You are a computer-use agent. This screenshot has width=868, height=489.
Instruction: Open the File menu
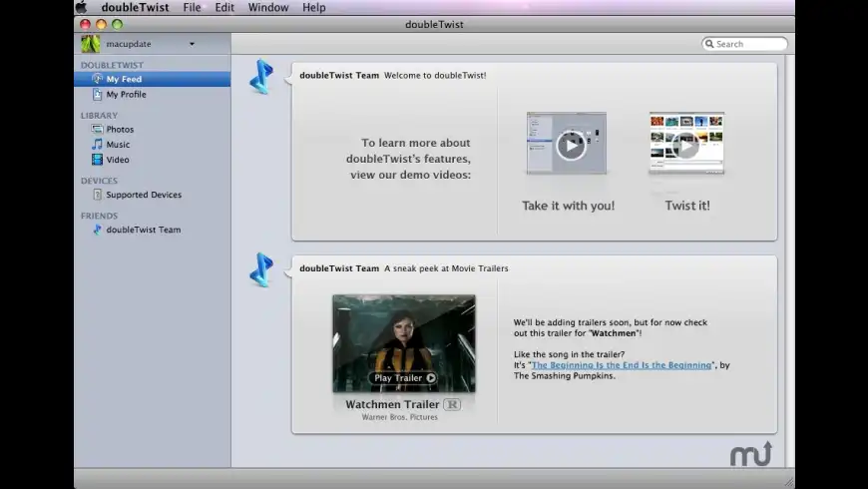click(x=192, y=8)
